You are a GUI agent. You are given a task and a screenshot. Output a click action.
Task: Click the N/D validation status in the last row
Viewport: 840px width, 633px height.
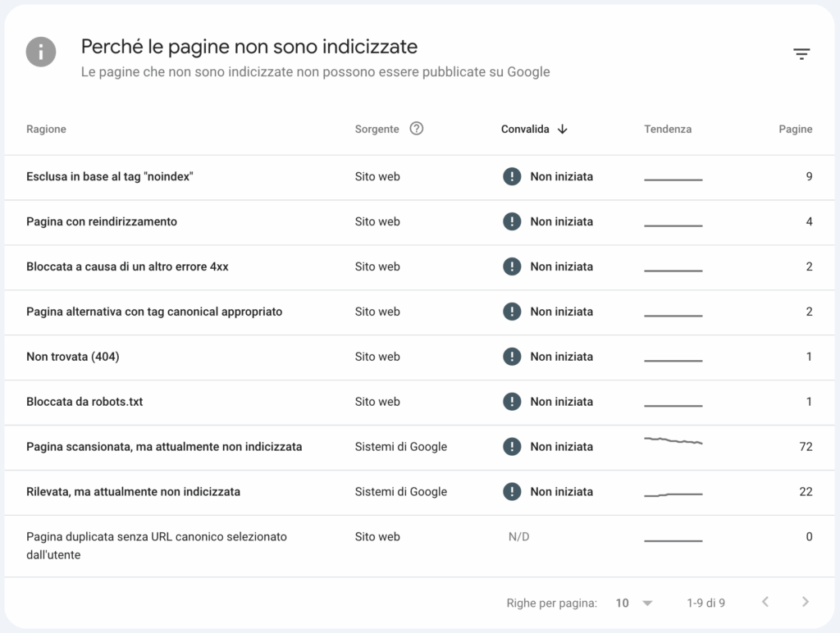(x=518, y=536)
